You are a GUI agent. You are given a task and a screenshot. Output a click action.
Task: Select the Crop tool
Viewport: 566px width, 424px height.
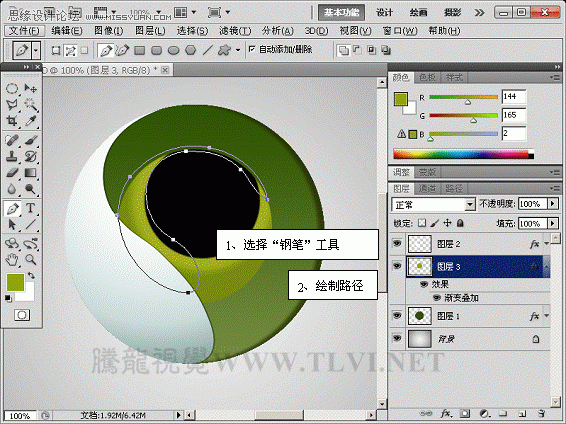tap(12, 121)
